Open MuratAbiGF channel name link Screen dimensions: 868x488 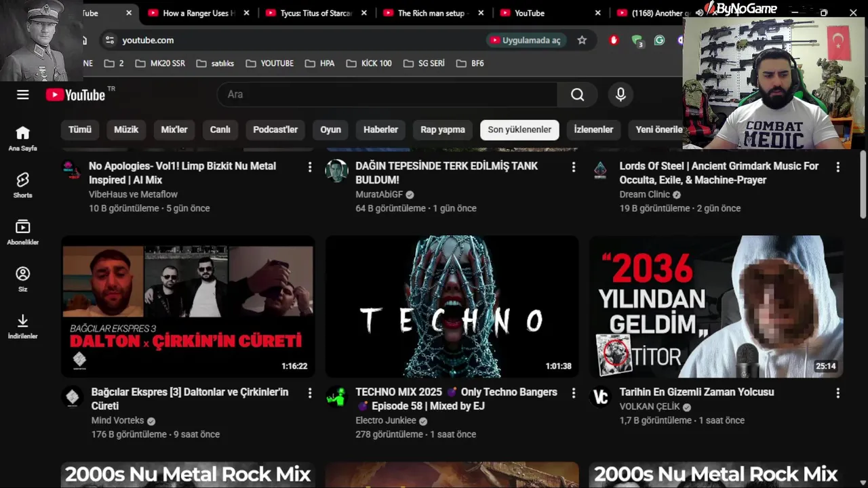tap(379, 195)
